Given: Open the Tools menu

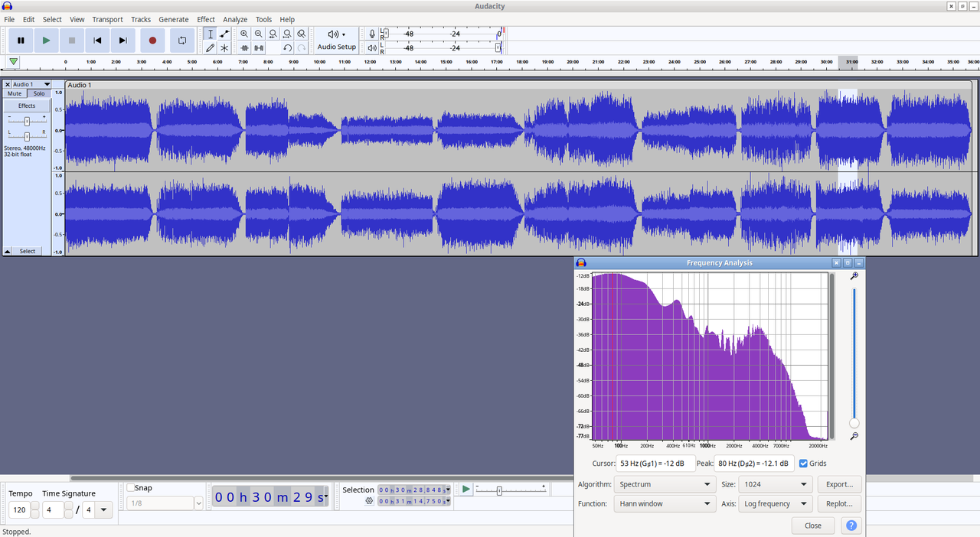Looking at the screenshot, I should (263, 19).
